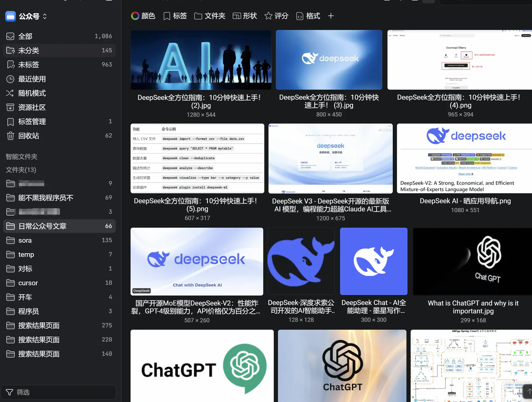Select the blue deepseek logo 800 × 450 thumbnail
Image resolution: width=532 pixels, height=402 pixels.
(x=329, y=60)
